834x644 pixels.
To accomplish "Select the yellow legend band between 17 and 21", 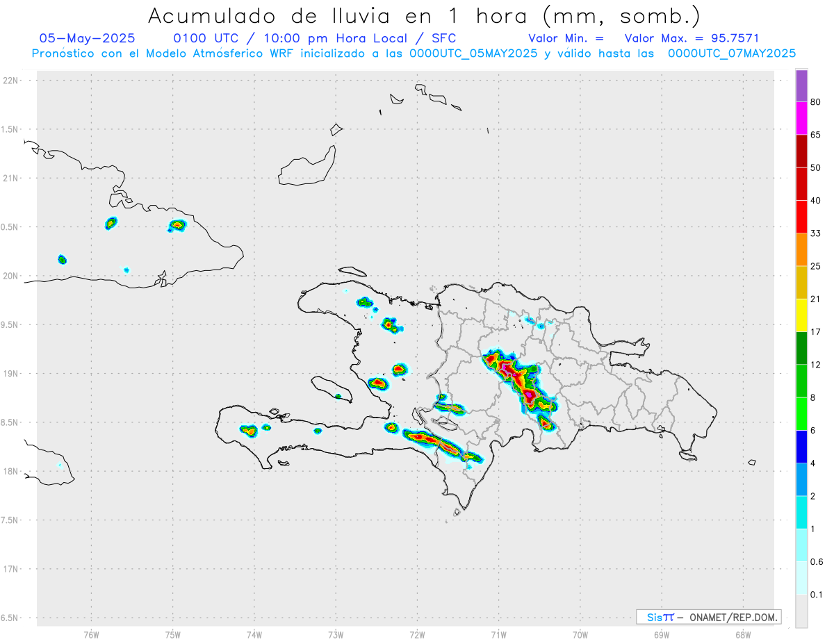I will (x=801, y=315).
